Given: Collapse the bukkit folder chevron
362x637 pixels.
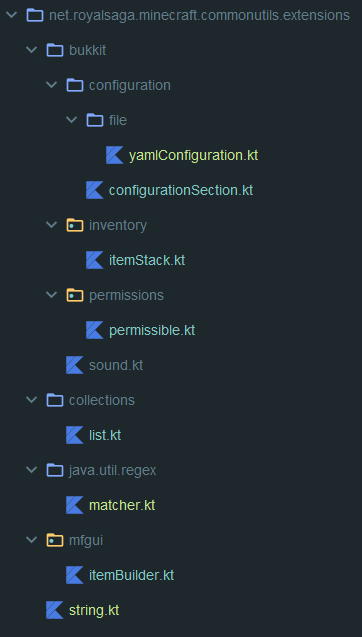Looking at the screenshot, I should [x=31, y=50].
